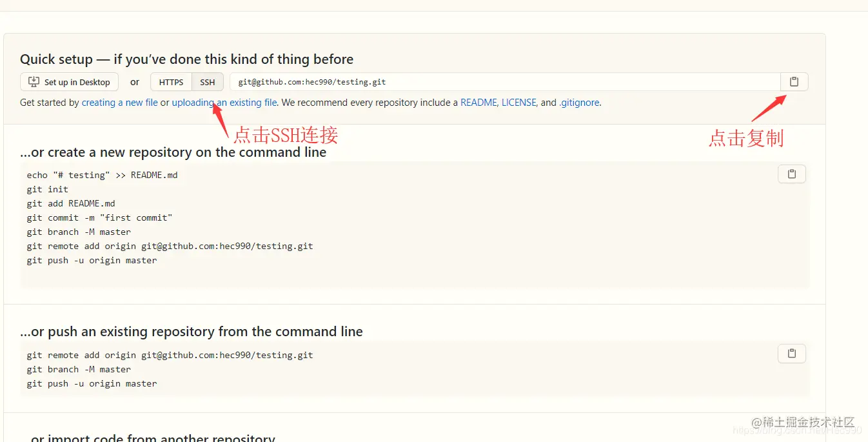
Task: Switch to the HTTPS URL option
Action: (172, 82)
